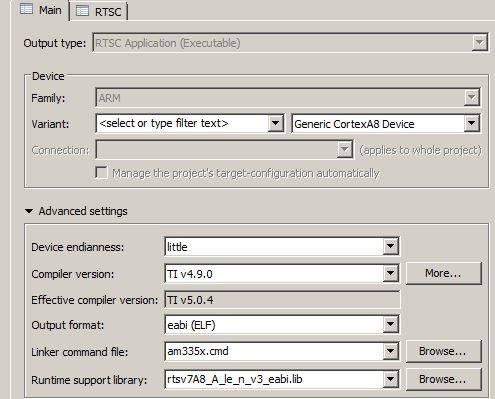Click the Generic CortexA8 Device text
This screenshot has height=399, width=495.
(354, 124)
